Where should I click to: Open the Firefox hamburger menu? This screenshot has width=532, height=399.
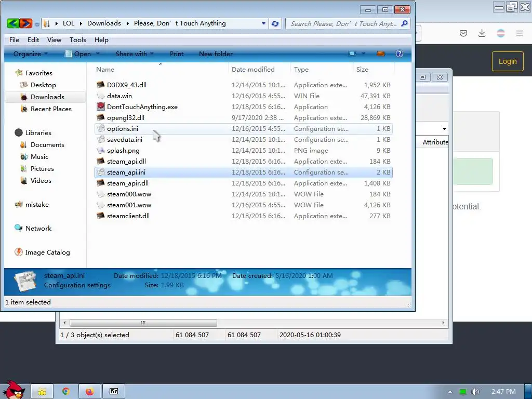520,33
